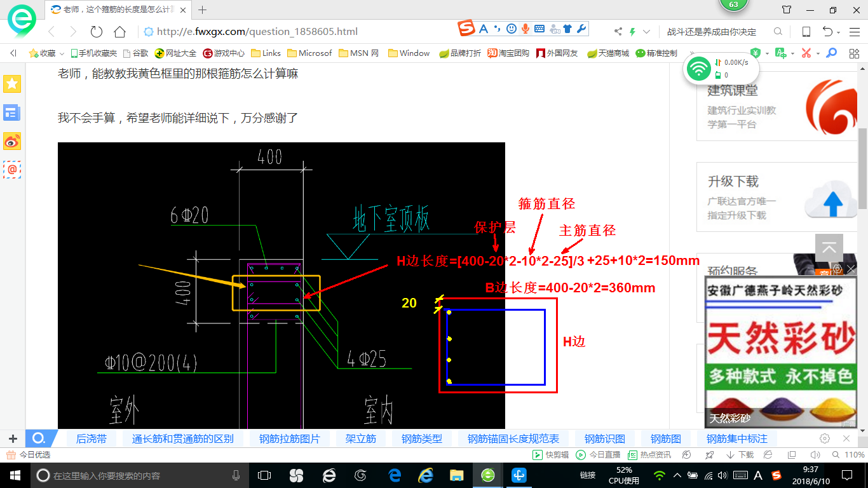Viewport: 868px width, 488px height.
Task: Click the Sogou input method S logo
Action: tap(467, 29)
